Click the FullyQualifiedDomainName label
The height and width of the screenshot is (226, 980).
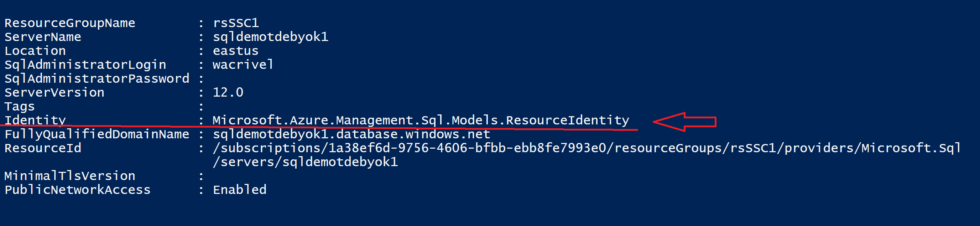pyautogui.click(x=97, y=134)
